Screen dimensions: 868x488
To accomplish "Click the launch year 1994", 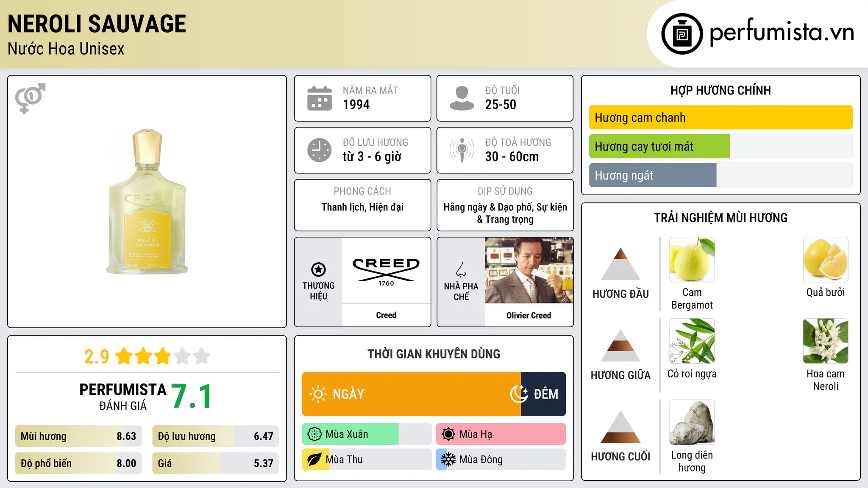I will point(356,105).
